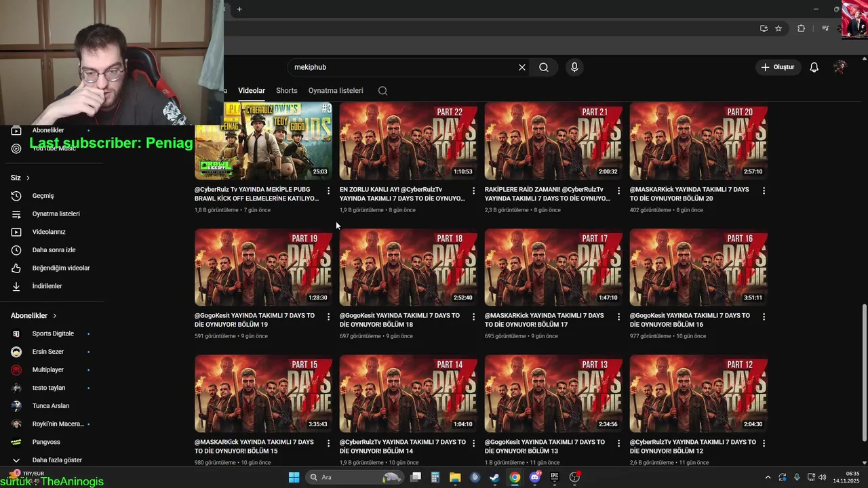The height and width of the screenshot is (488, 868).
Task: Open Sports Digitale subscription channel
Action: coord(52,333)
